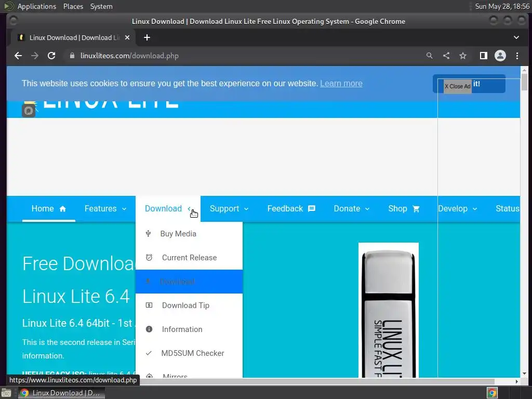
Task: Collapse the Download navigation menu
Action: tap(168, 209)
